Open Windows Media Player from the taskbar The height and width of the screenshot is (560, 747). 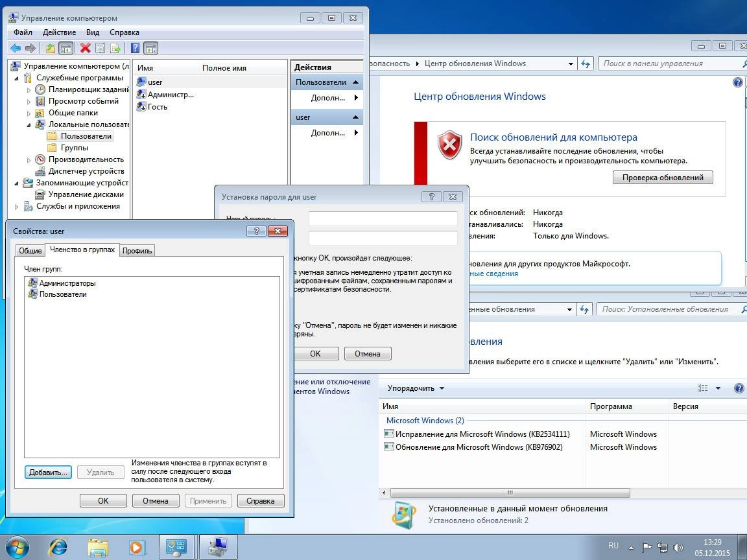137,547
